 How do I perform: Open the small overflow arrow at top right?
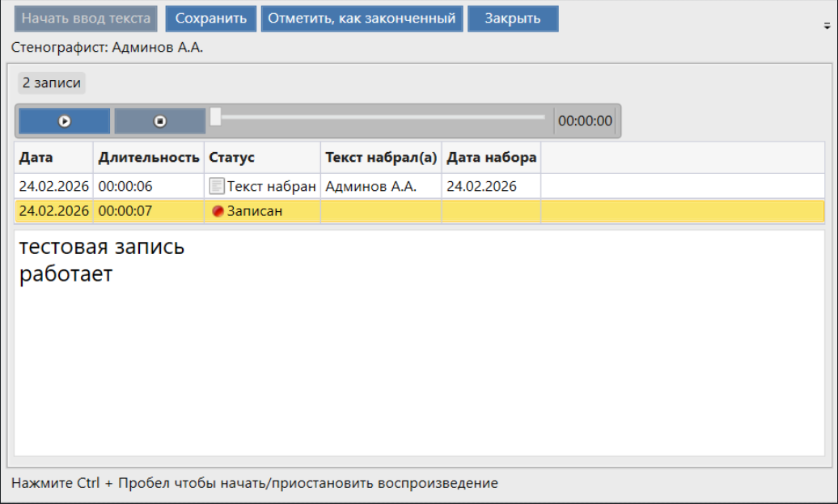(x=825, y=25)
